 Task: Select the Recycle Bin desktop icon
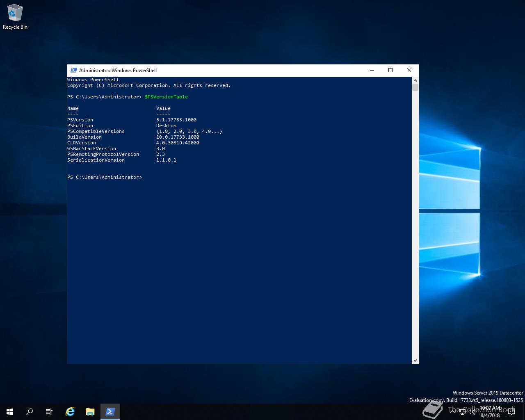[15, 17]
